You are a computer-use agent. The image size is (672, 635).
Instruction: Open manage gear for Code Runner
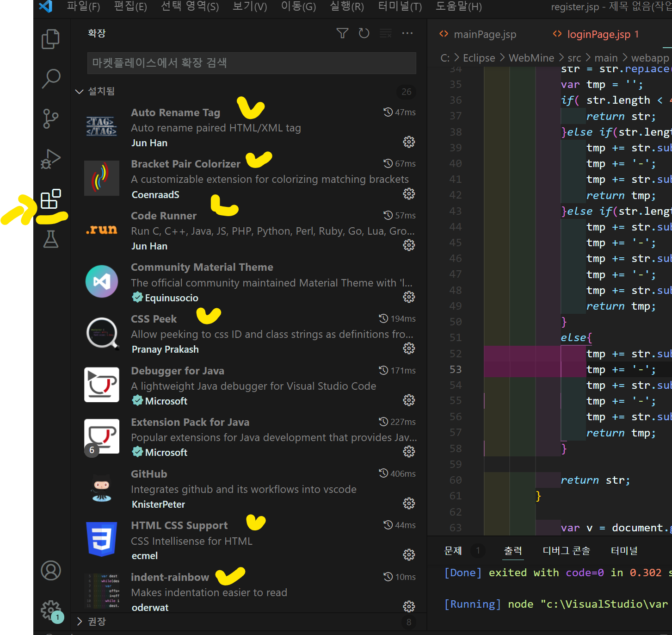pyautogui.click(x=409, y=245)
